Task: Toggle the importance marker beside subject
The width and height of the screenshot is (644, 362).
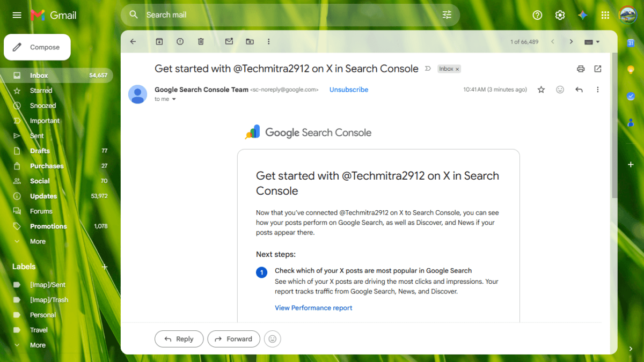Action: pyautogui.click(x=428, y=69)
